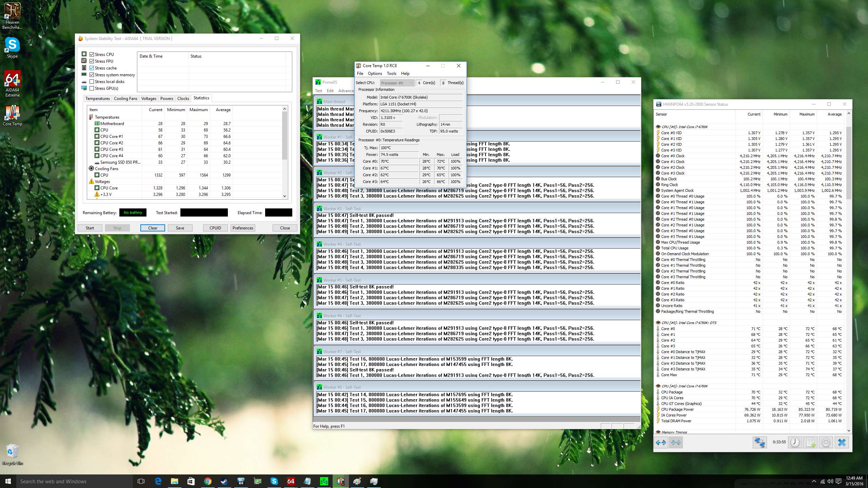Open Select CPU Processor #0 dropdown
The height and width of the screenshot is (488, 868).
coord(397,83)
